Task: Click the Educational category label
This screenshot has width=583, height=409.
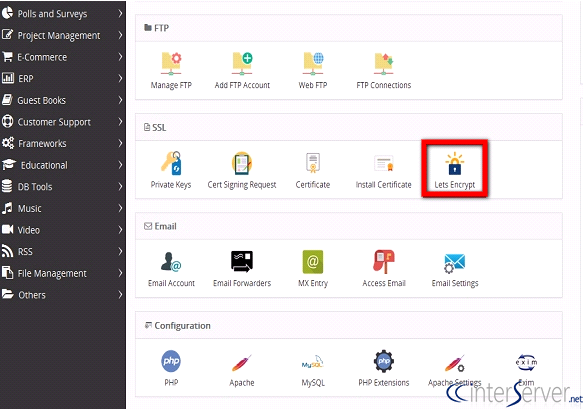Action: [44, 165]
